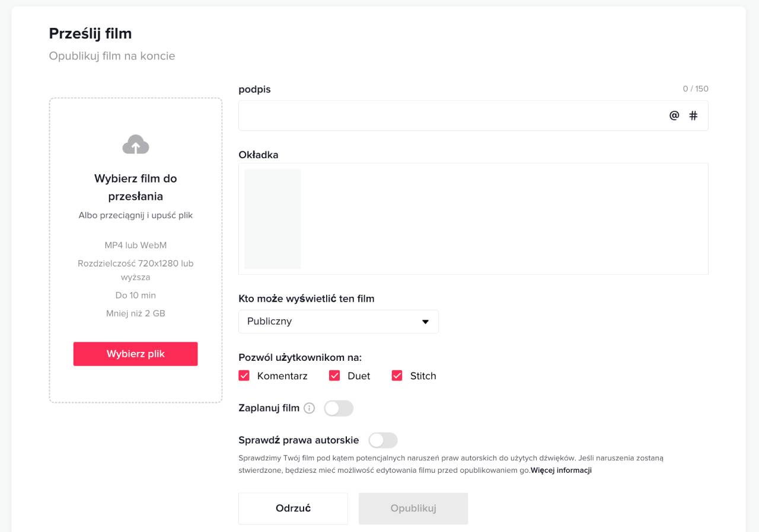759x532 pixels.
Task: Click the Odrzuć button
Action: coord(293,508)
